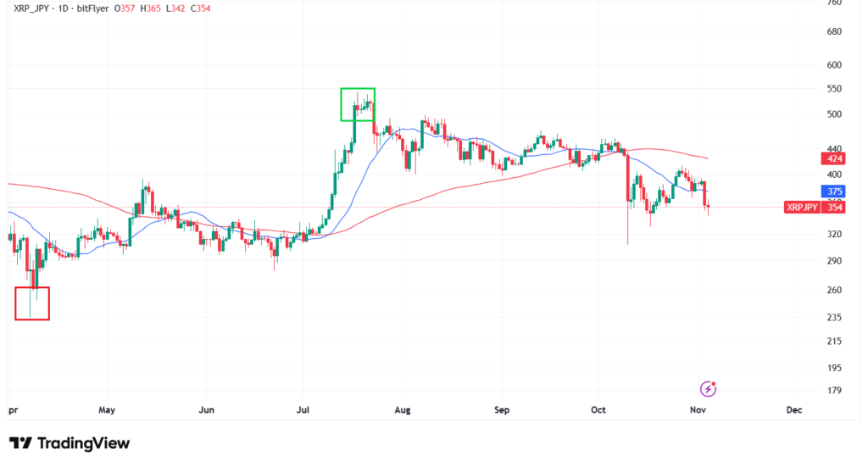The image size is (868, 466).
Task: Click the Jul label on time axis
Action: pos(303,410)
